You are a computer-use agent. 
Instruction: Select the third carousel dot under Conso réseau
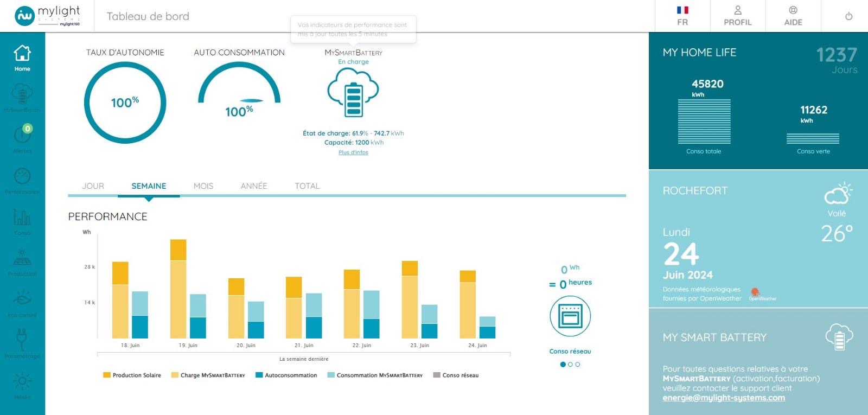click(x=578, y=365)
